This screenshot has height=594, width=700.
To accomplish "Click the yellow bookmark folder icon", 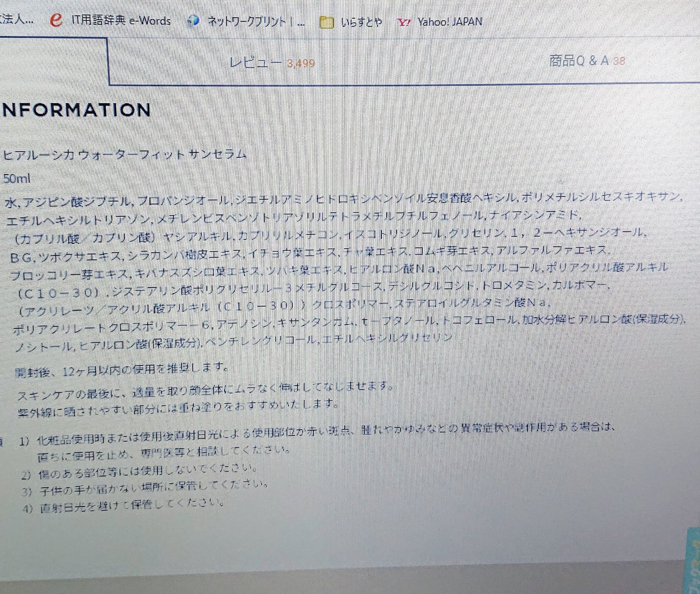I will tap(326, 22).
